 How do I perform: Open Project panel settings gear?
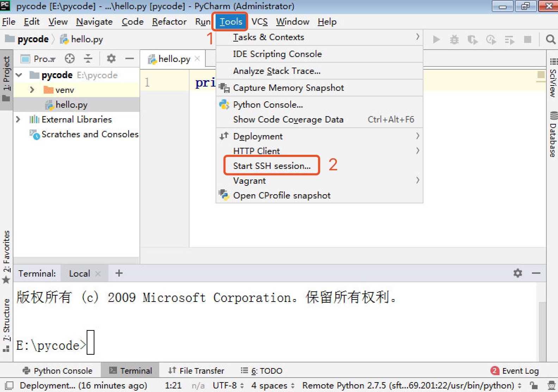[x=111, y=58]
